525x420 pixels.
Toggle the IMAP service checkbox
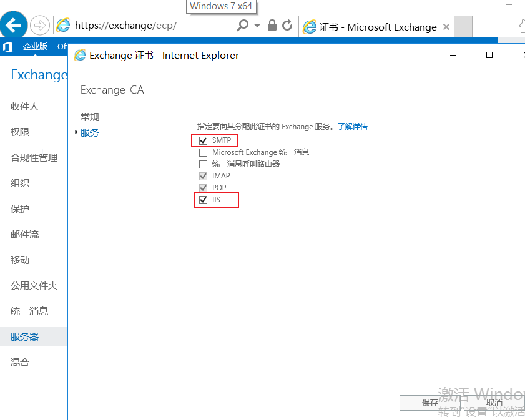coord(203,176)
